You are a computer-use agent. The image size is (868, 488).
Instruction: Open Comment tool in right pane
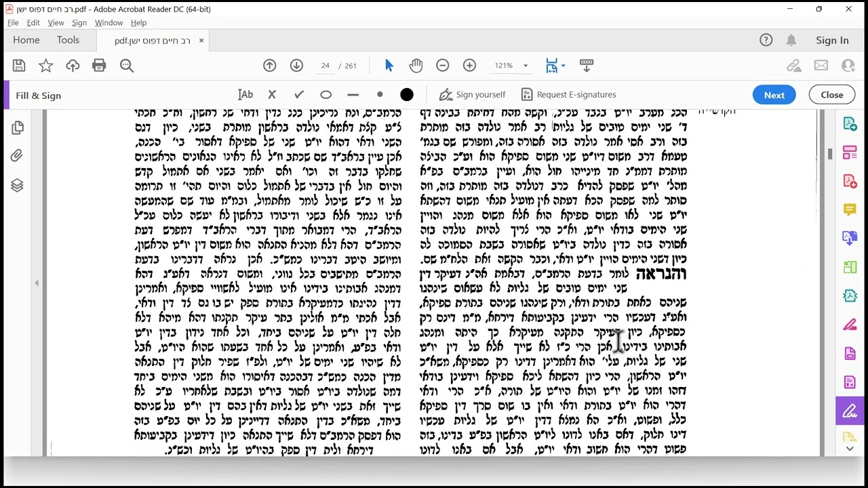pyautogui.click(x=850, y=209)
